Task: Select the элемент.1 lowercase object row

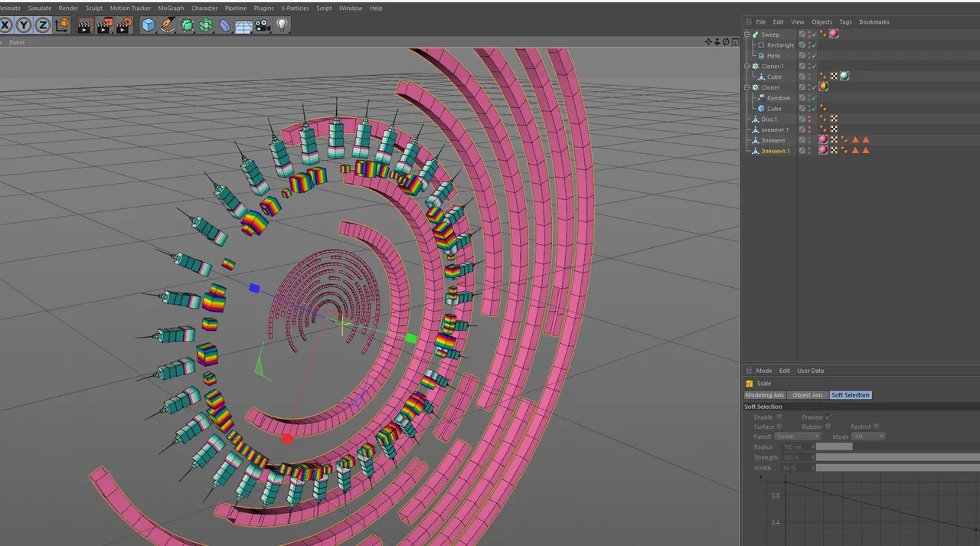Action: [x=775, y=129]
